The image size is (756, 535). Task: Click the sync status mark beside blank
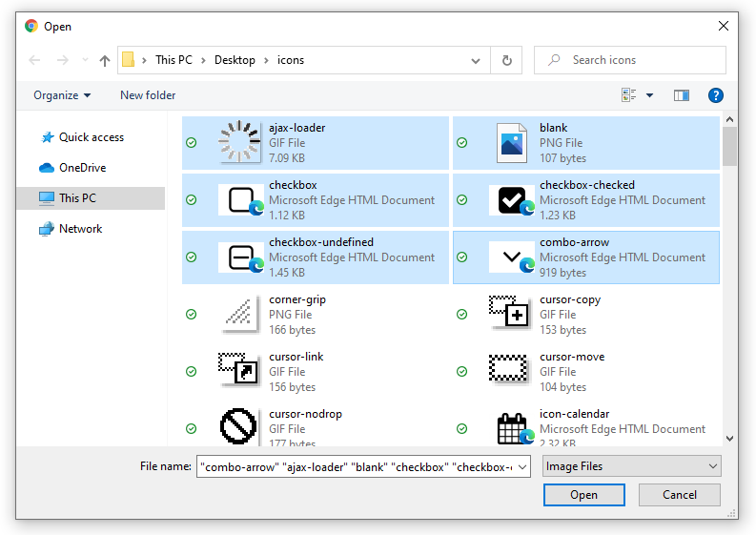(x=461, y=143)
